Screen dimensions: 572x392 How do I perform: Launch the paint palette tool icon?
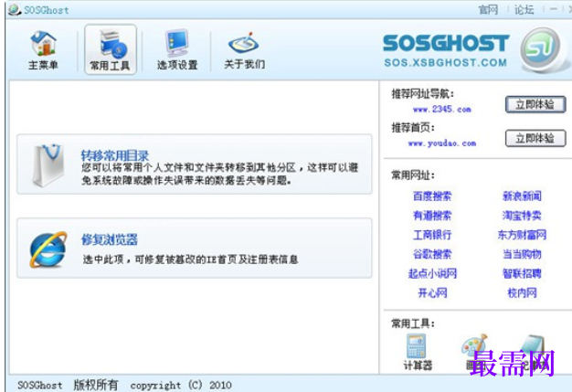point(474,345)
